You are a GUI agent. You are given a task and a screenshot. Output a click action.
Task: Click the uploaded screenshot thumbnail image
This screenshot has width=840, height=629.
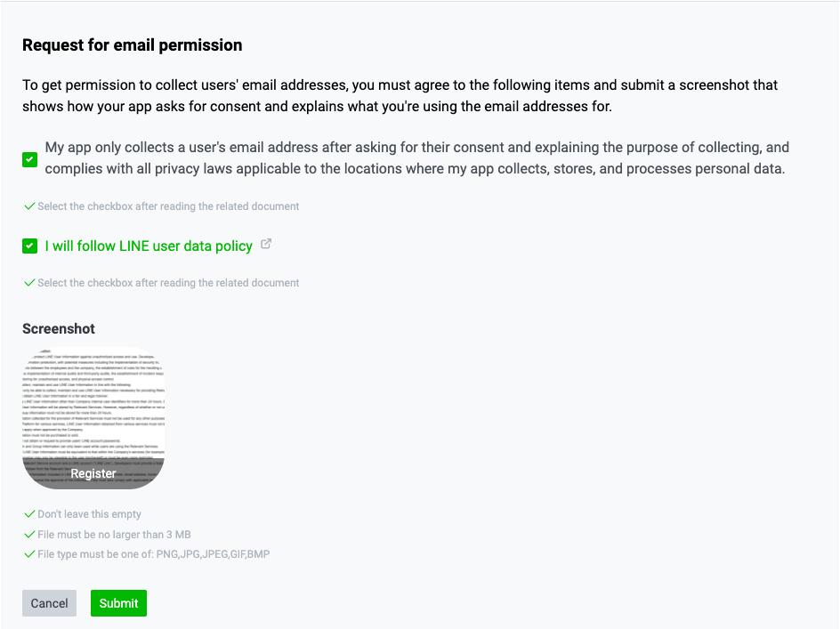[93, 409]
